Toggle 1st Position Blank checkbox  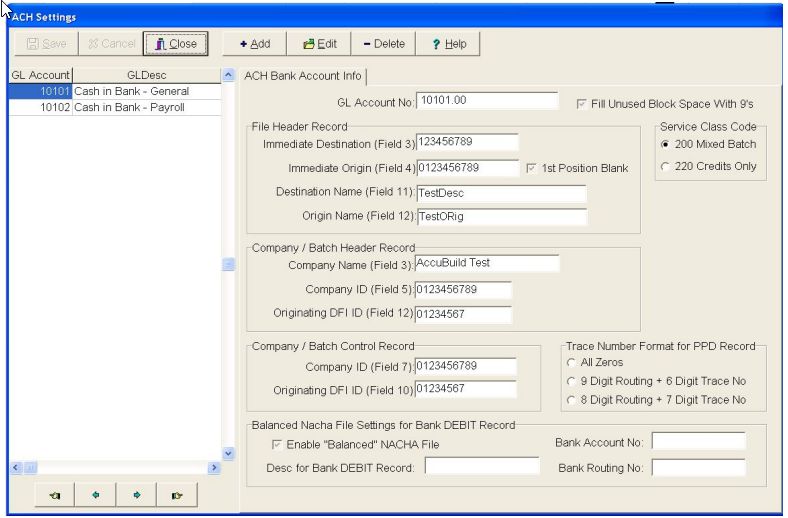(532, 168)
